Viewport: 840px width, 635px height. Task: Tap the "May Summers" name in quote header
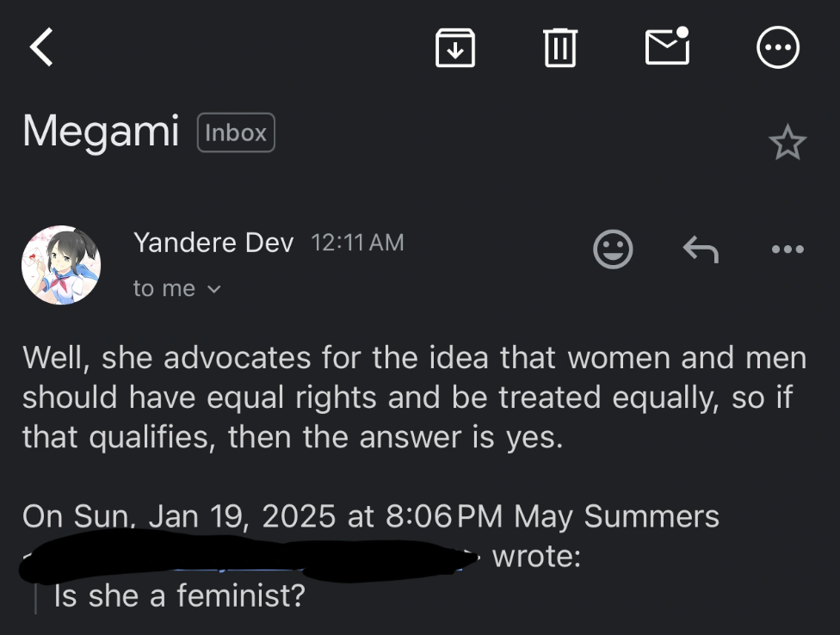pyautogui.click(x=616, y=516)
